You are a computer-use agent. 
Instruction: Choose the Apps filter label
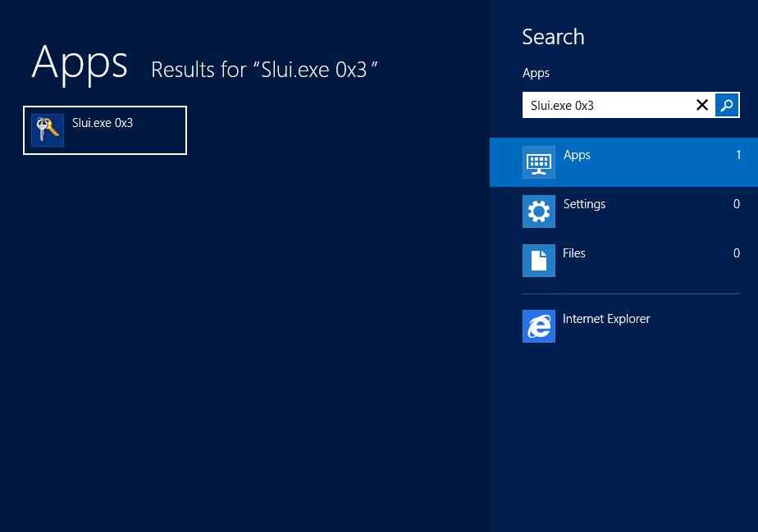[x=577, y=155]
